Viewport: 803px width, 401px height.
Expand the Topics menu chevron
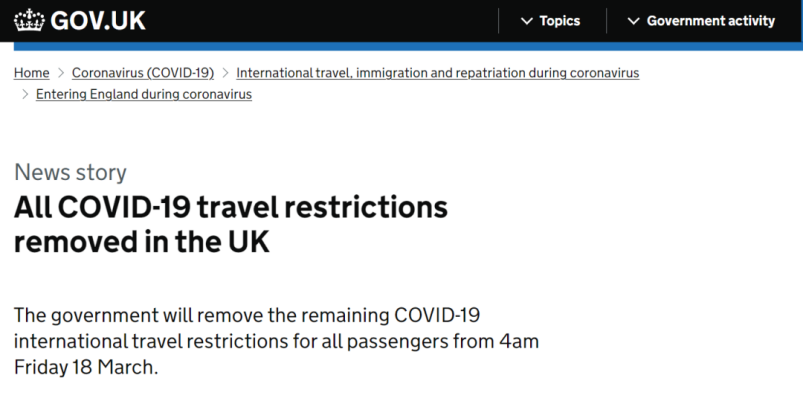pos(526,21)
